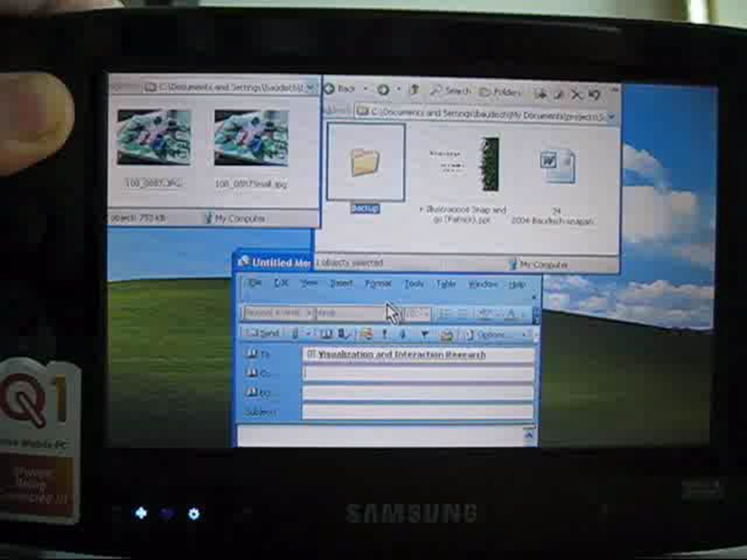This screenshot has height=560, width=747.
Task: Click My Computer in the right window status bar
Action: point(538,264)
